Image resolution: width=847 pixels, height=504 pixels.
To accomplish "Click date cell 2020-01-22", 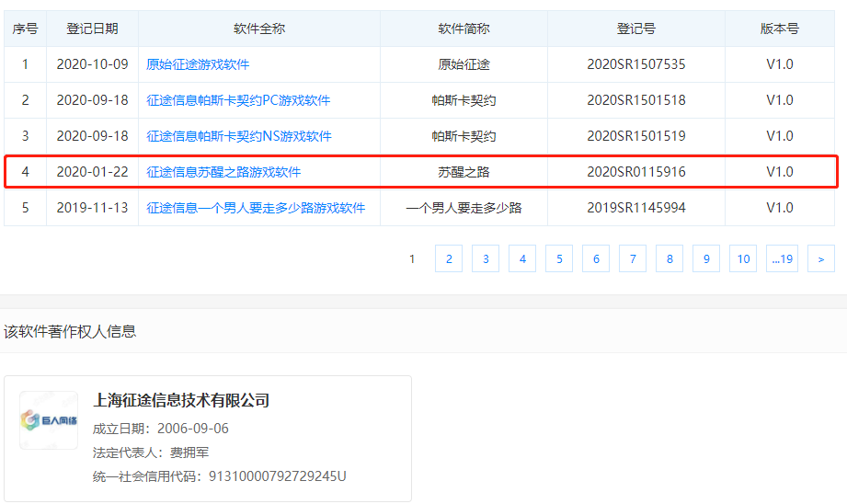I will 92,172.
